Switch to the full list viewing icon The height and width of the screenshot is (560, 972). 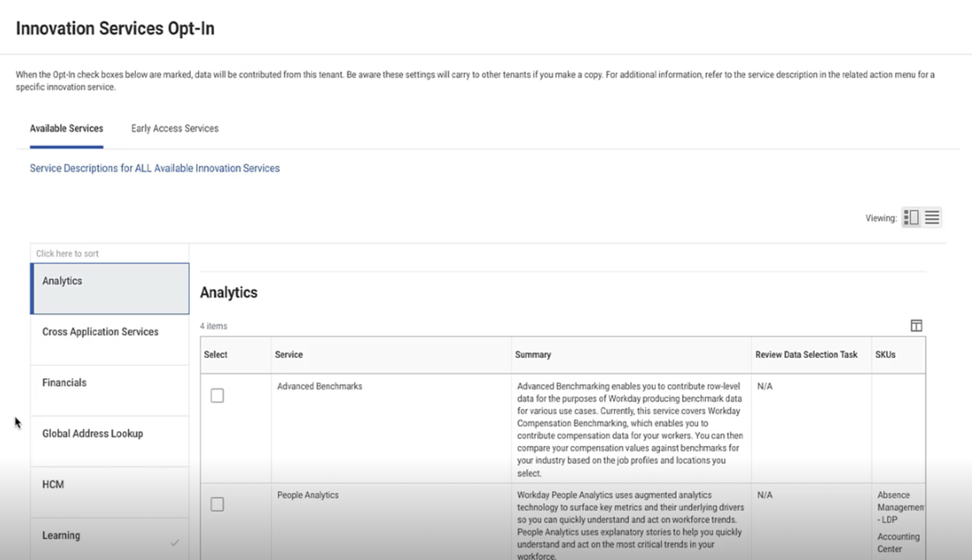pyautogui.click(x=931, y=217)
